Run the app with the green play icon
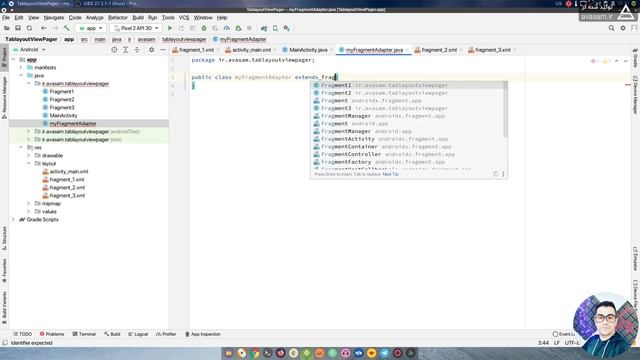 tap(170, 28)
